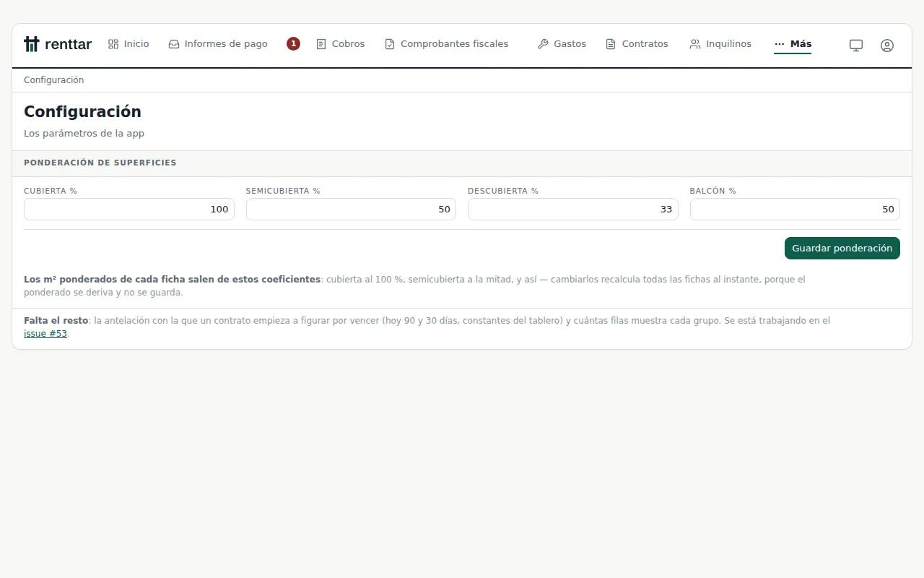Viewport: 924px width, 578px height.
Task: Navigate to Gastos
Action: click(562, 44)
